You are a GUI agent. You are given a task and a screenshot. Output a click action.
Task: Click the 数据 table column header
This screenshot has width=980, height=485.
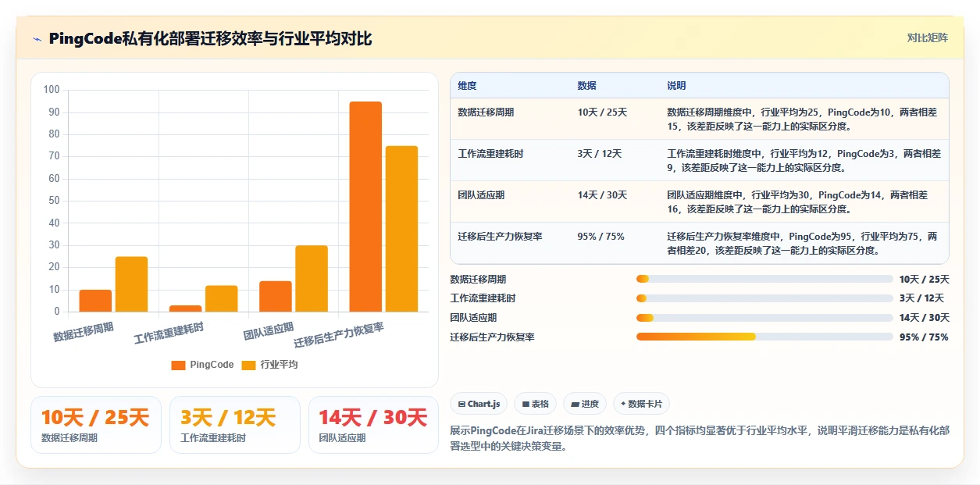(x=587, y=85)
